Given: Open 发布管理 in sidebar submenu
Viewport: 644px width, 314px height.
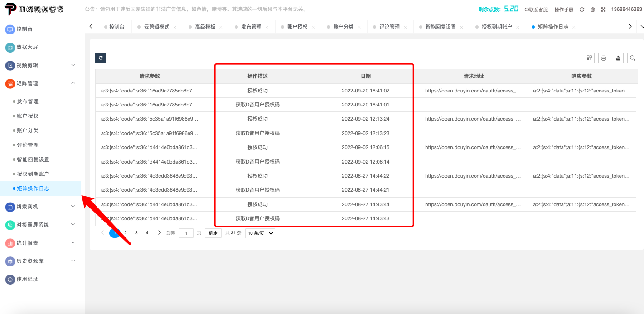Looking at the screenshot, I should [x=28, y=101].
